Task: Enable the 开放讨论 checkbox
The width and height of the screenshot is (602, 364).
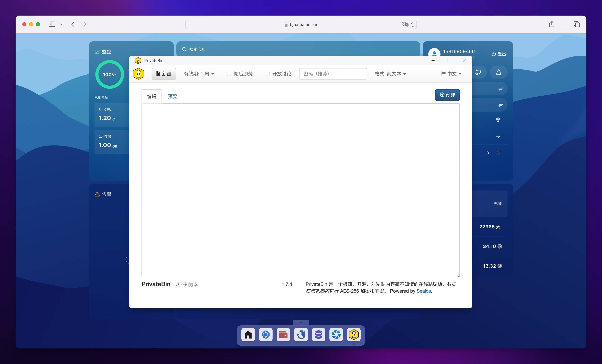Action: [x=267, y=74]
